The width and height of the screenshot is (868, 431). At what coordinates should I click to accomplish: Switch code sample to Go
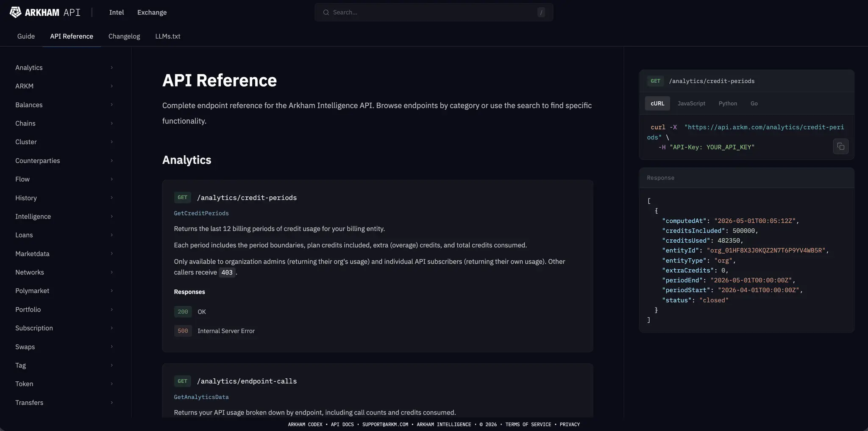click(754, 104)
